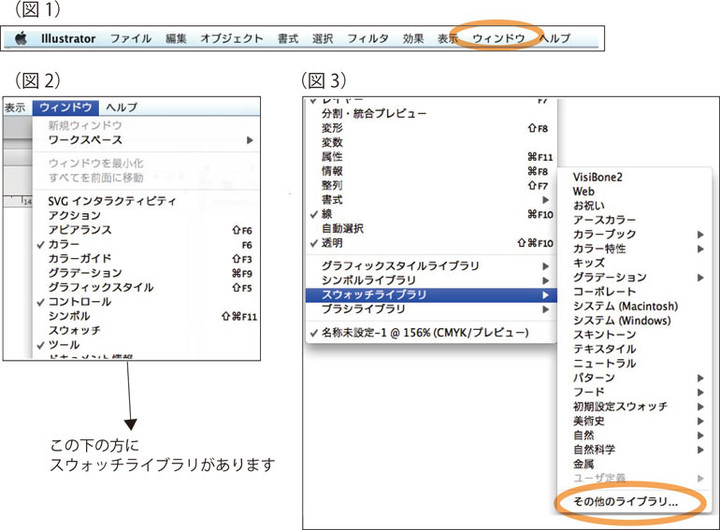The image size is (720, 530).
Task: Choose the 情報 panel item
Action: pos(431,171)
